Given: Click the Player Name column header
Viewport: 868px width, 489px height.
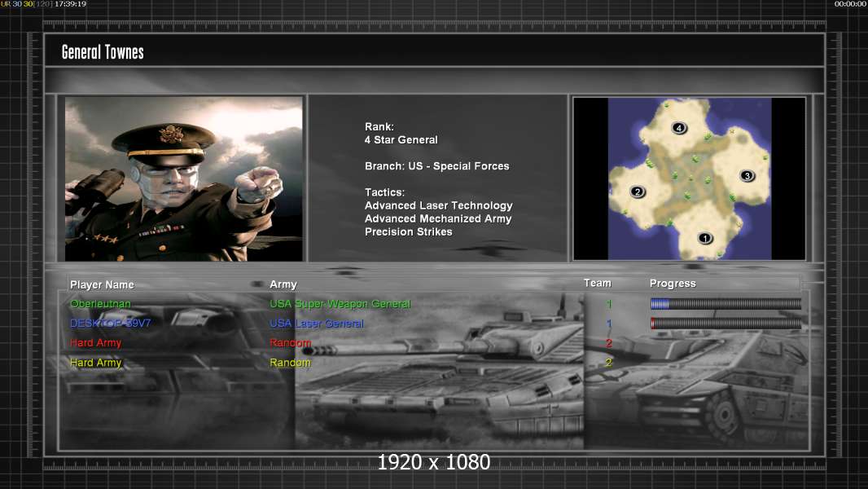Looking at the screenshot, I should click(x=102, y=284).
